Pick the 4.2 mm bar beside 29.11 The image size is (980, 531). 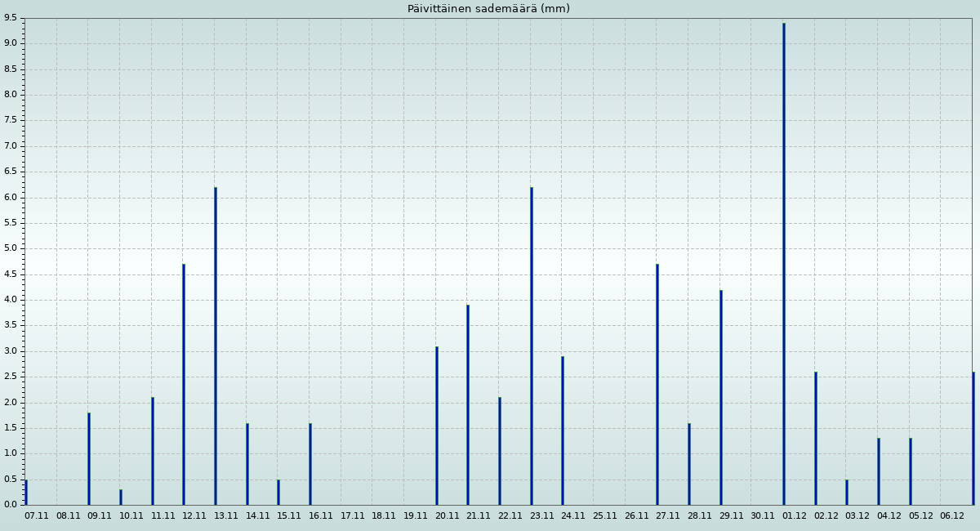coord(720,397)
